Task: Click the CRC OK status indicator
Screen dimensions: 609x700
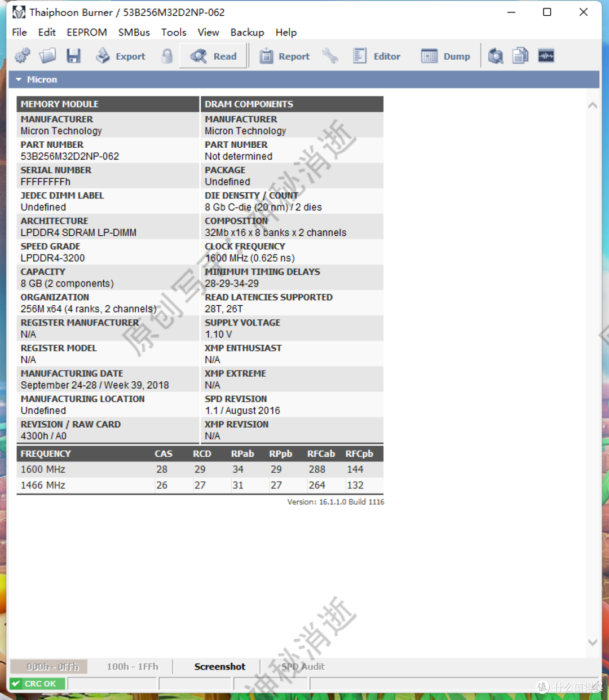Action: 37,684
